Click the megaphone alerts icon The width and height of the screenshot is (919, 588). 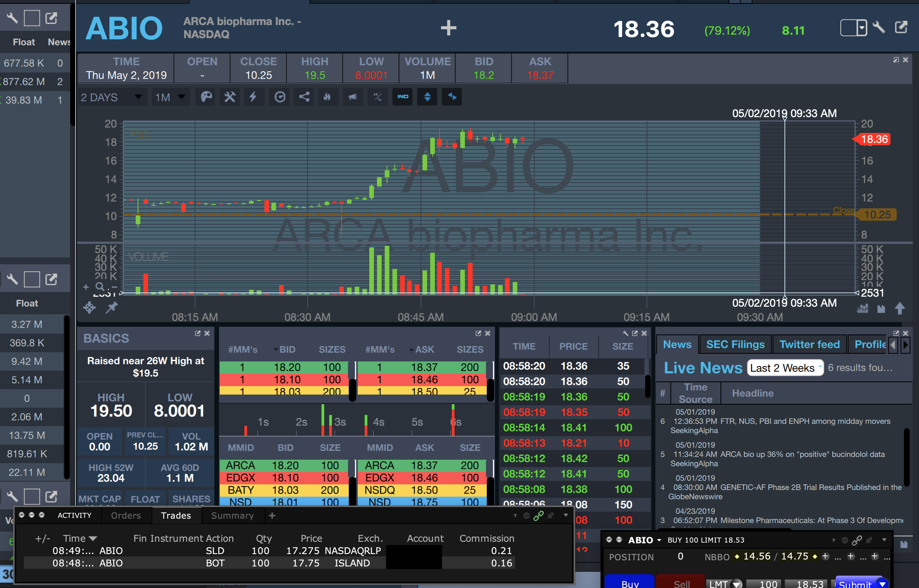(x=352, y=97)
